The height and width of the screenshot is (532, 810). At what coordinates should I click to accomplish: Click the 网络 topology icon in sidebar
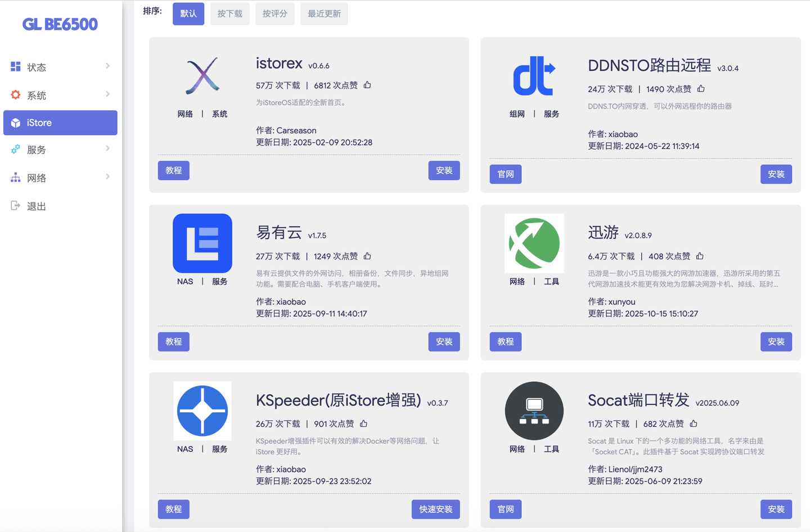pyautogui.click(x=16, y=178)
